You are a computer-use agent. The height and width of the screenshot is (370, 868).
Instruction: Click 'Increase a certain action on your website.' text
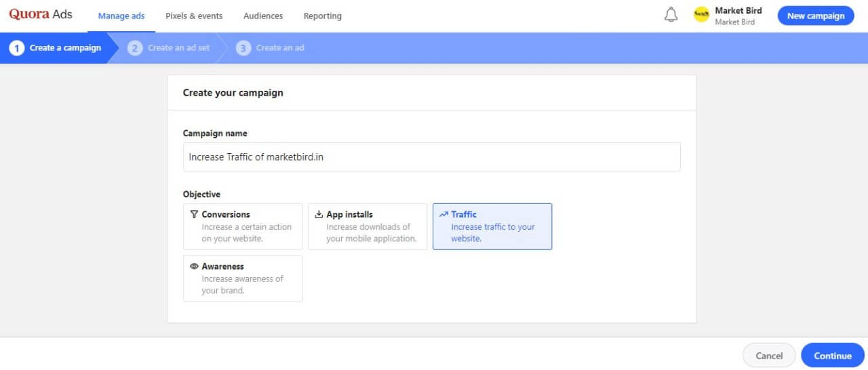point(247,232)
